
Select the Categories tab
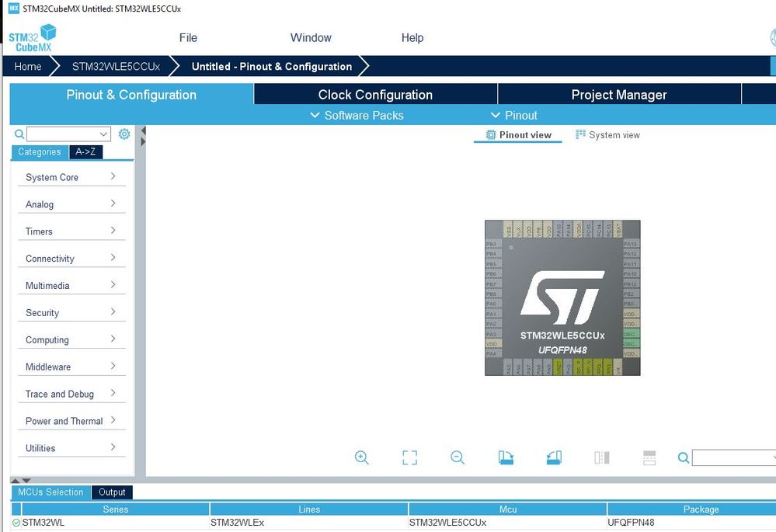tap(40, 152)
